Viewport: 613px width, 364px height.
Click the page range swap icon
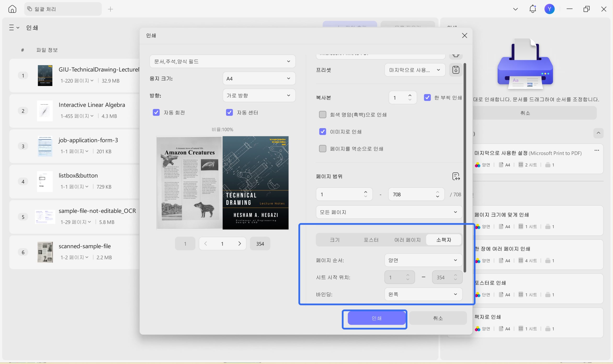(456, 176)
